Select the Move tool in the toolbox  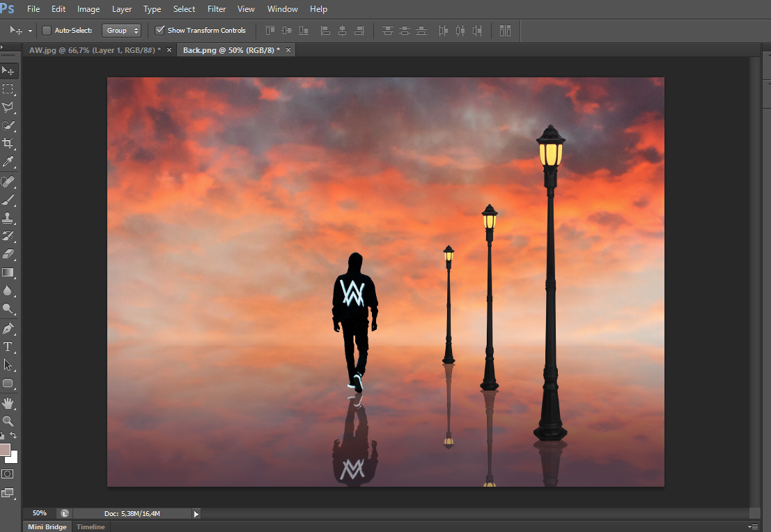[8, 71]
